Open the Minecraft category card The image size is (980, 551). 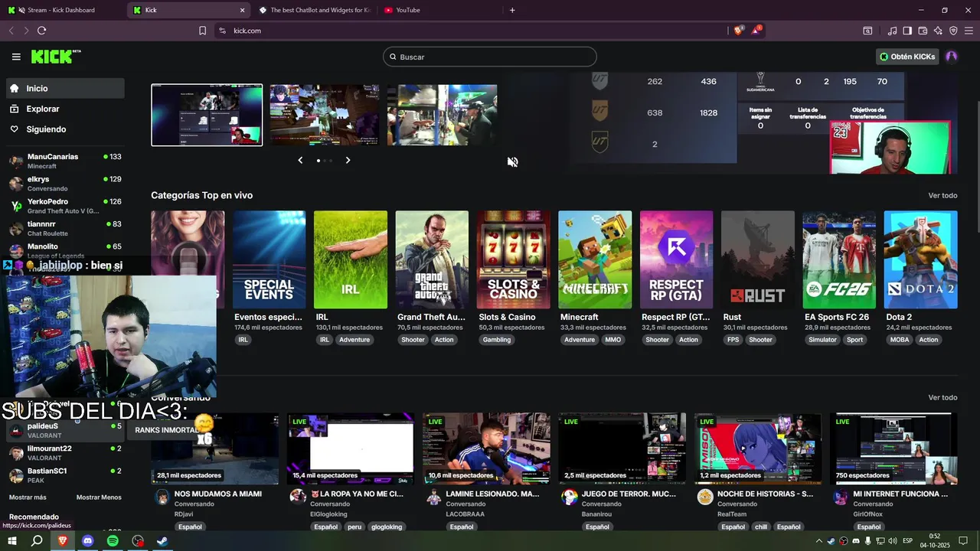point(595,260)
